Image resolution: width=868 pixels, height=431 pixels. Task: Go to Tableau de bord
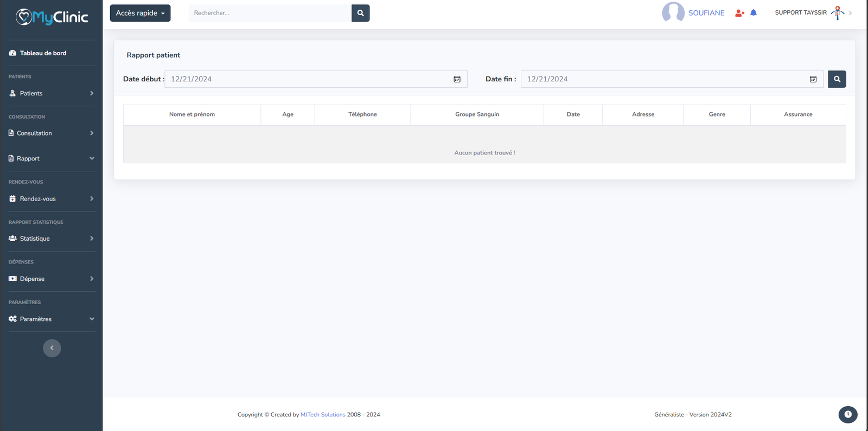[43, 53]
